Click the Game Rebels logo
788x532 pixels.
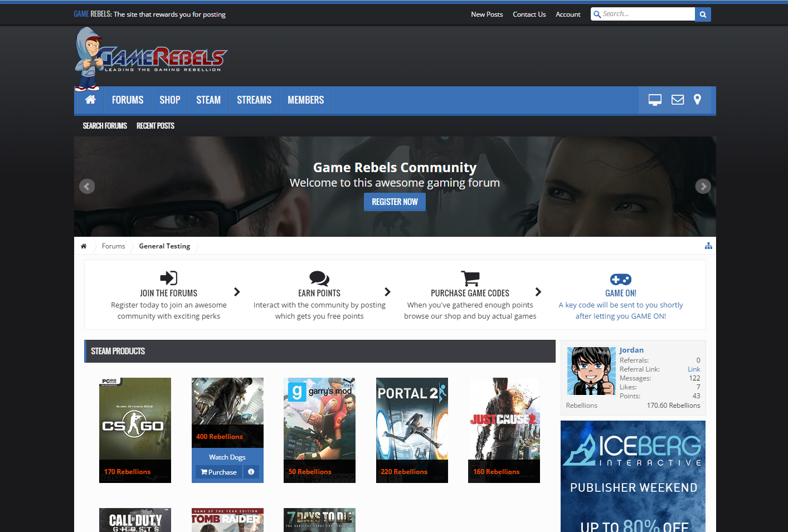click(151, 58)
